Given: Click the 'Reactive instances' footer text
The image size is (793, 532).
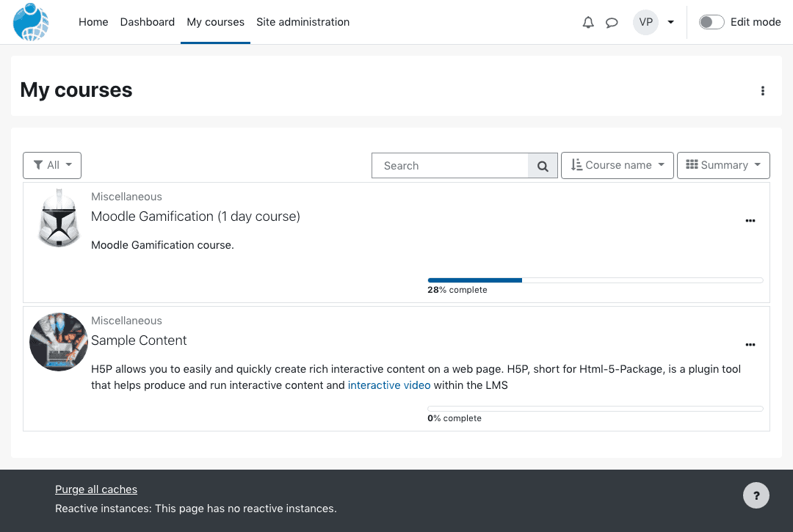Looking at the screenshot, I should (196, 509).
